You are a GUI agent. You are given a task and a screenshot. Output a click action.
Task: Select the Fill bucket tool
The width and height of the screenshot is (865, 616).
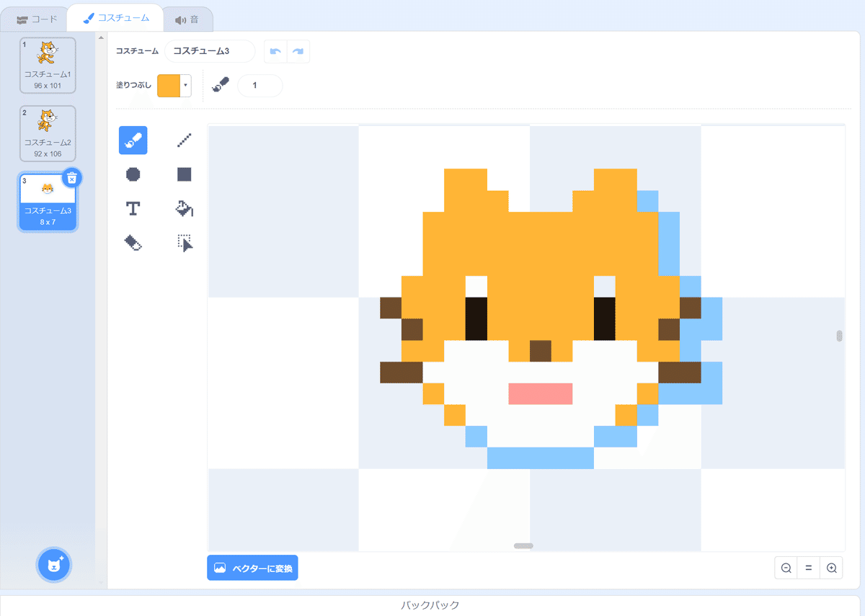[x=185, y=209]
